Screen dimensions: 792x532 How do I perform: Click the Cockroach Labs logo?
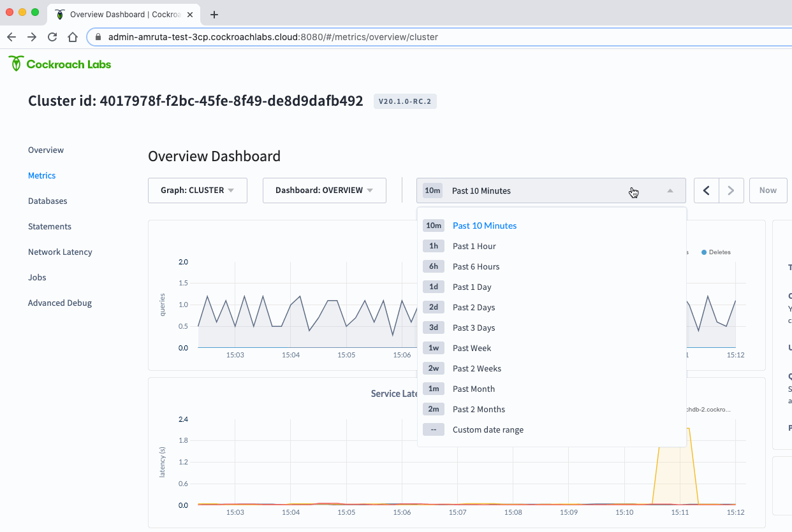pos(60,64)
